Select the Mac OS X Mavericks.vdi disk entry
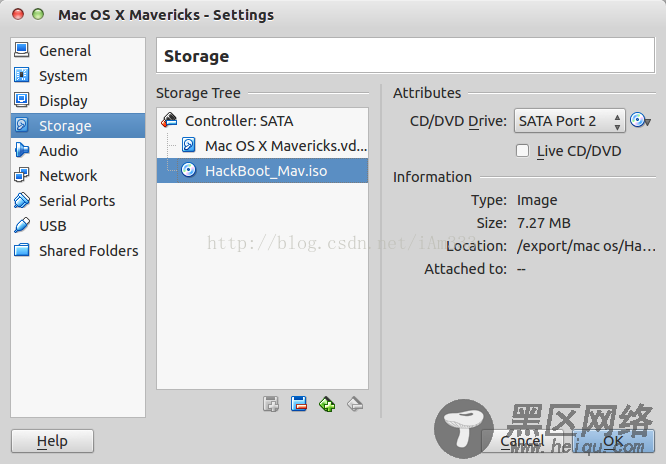 (x=262, y=146)
